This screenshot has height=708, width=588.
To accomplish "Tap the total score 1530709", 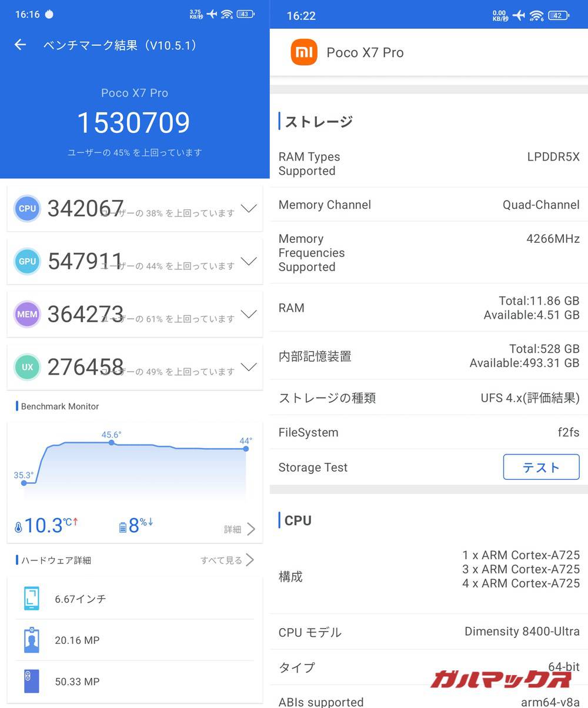I will (133, 122).
